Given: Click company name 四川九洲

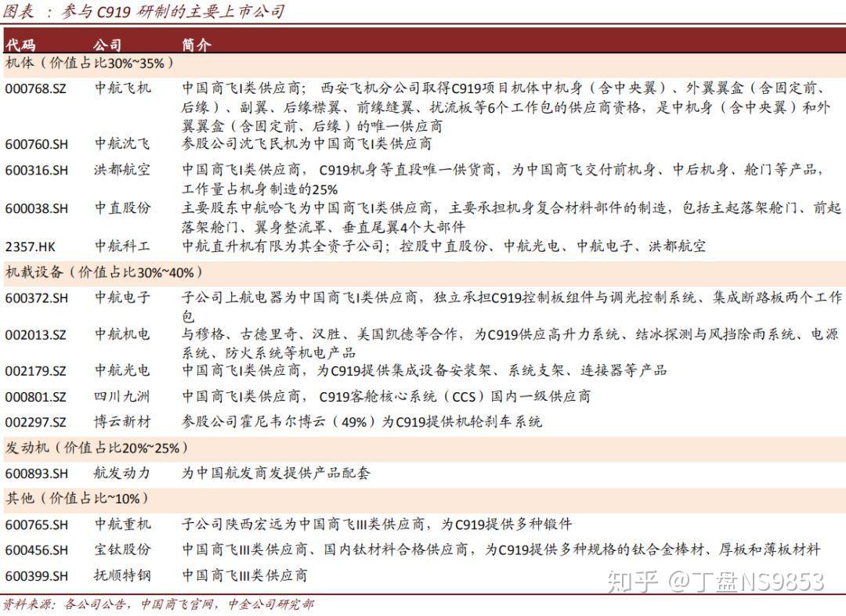Looking at the screenshot, I should [122, 396].
